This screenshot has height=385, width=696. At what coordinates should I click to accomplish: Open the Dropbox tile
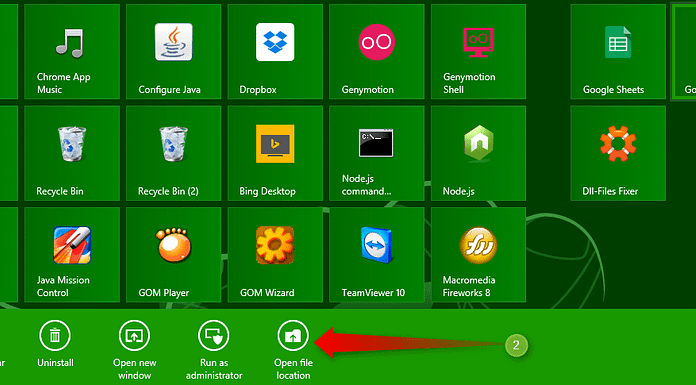tap(275, 52)
